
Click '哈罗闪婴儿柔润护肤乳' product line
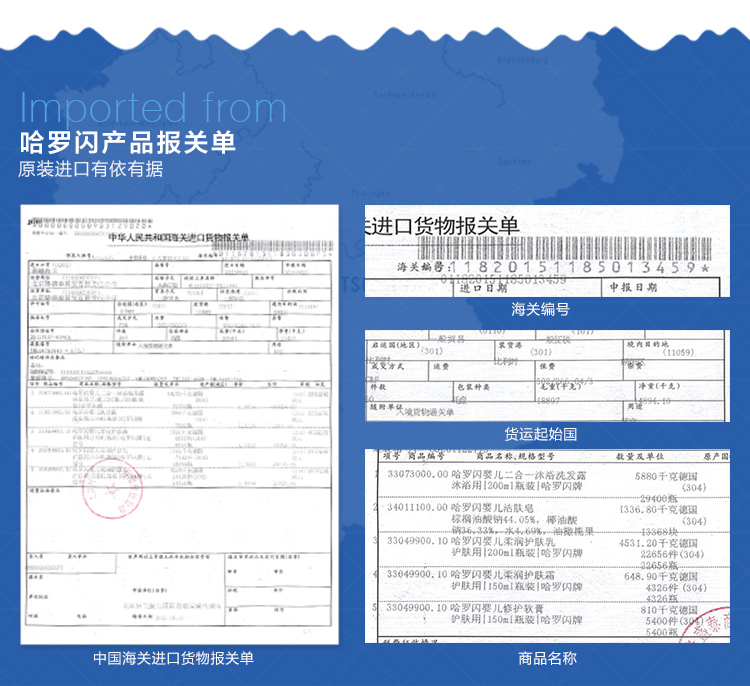click(503, 542)
